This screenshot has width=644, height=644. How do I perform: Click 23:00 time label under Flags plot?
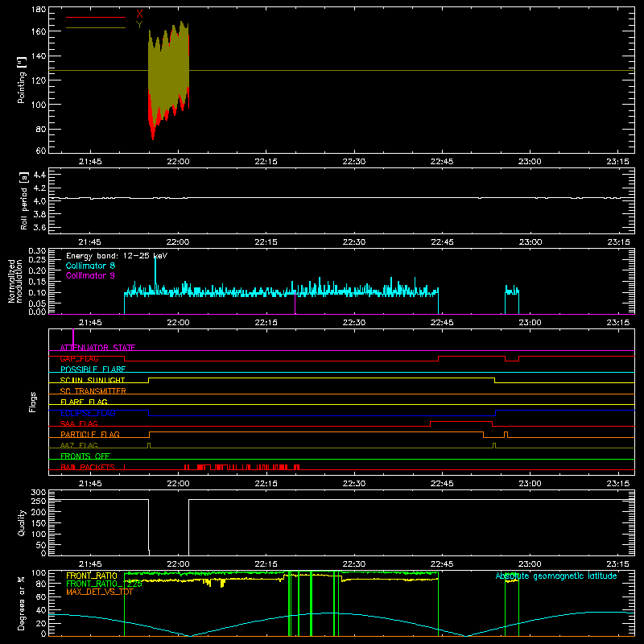click(x=530, y=484)
